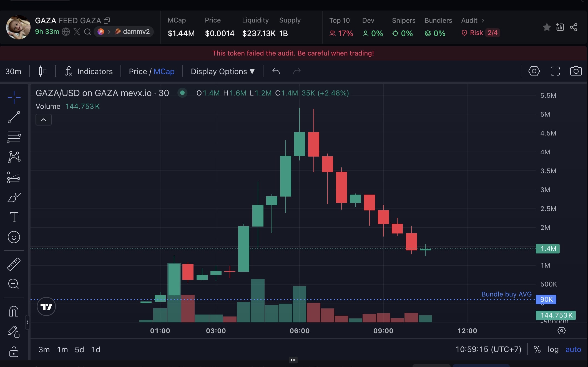Click the purple pool source icon

(101, 32)
